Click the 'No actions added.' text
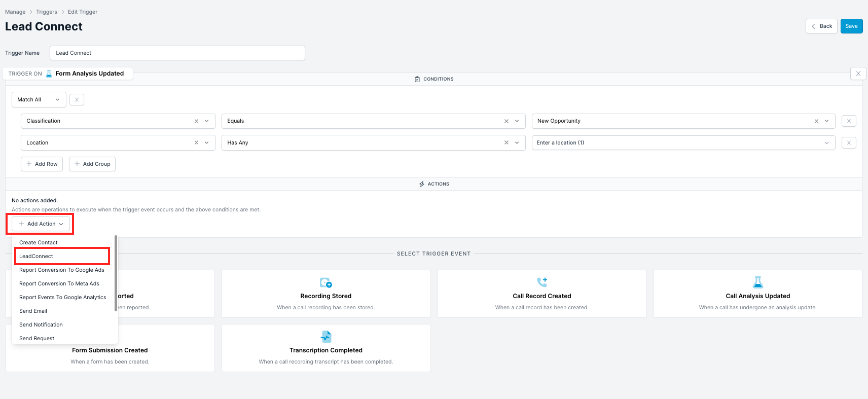868x399 pixels. [x=35, y=201]
